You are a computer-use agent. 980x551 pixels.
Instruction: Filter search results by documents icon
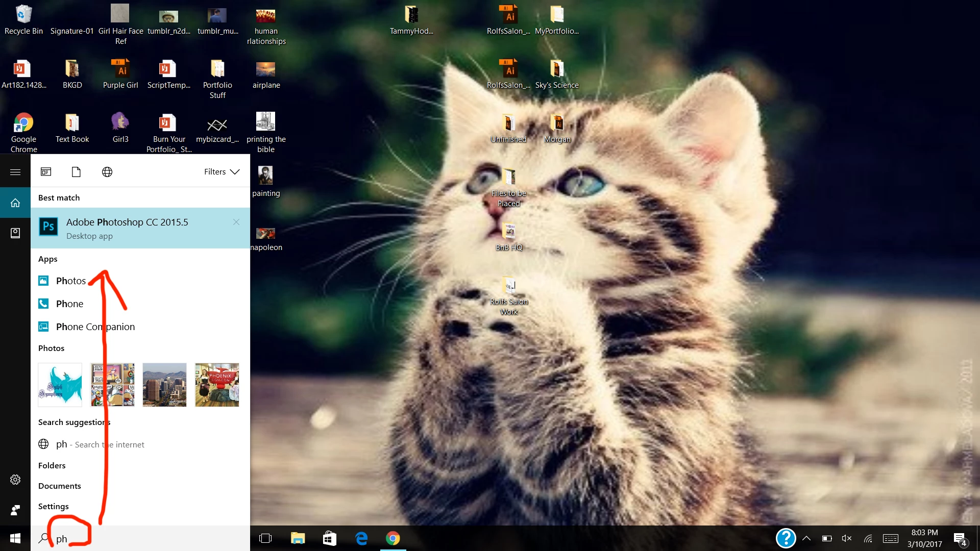click(x=76, y=172)
